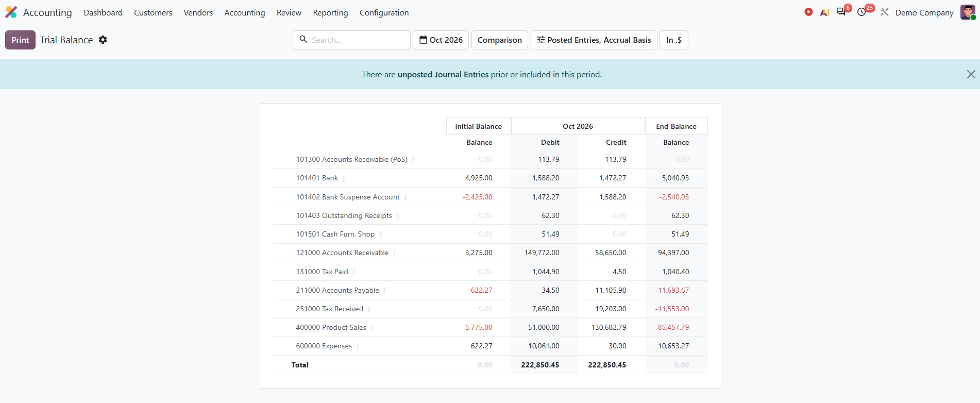The image size is (980, 403).
Task: Open the Reporting menu
Action: click(330, 12)
